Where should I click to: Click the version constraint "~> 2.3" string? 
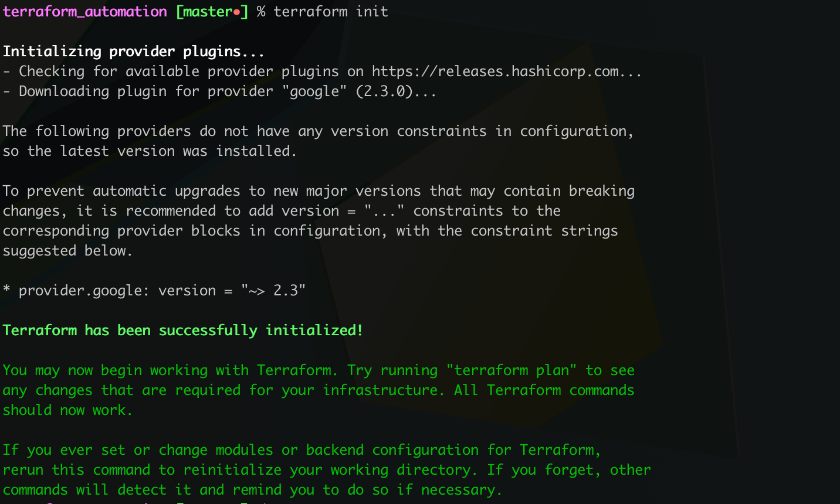point(273,291)
